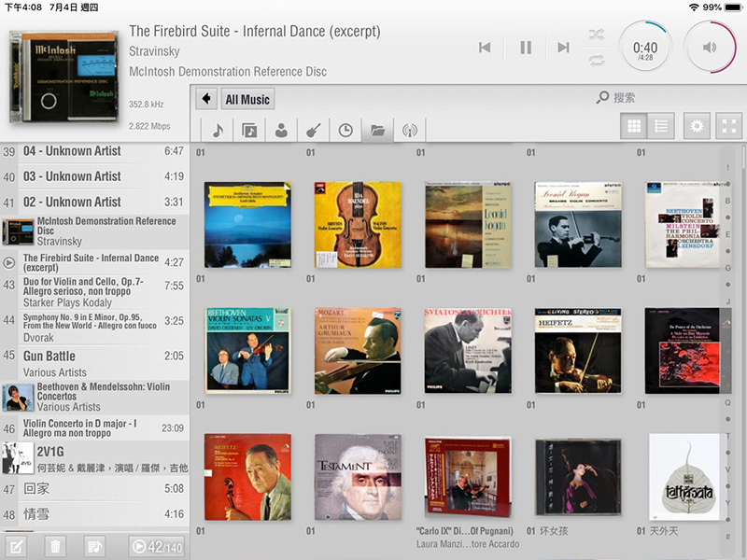Screen dimensions: 747x560
Task: Select track 39 '04 - Unknown Artist'
Action: [x=94, y=151]
